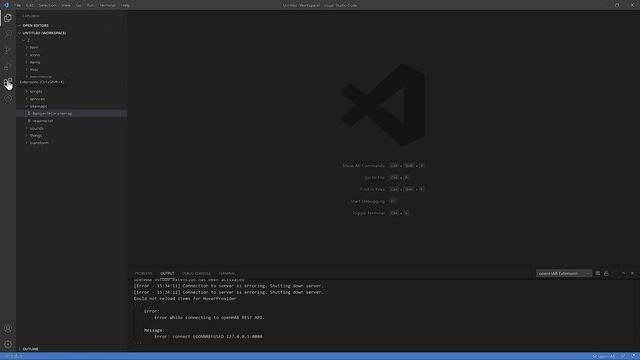640x360 pixels.
Task: Open the Explorer view in the activity bar
Action: pos(8,18)
